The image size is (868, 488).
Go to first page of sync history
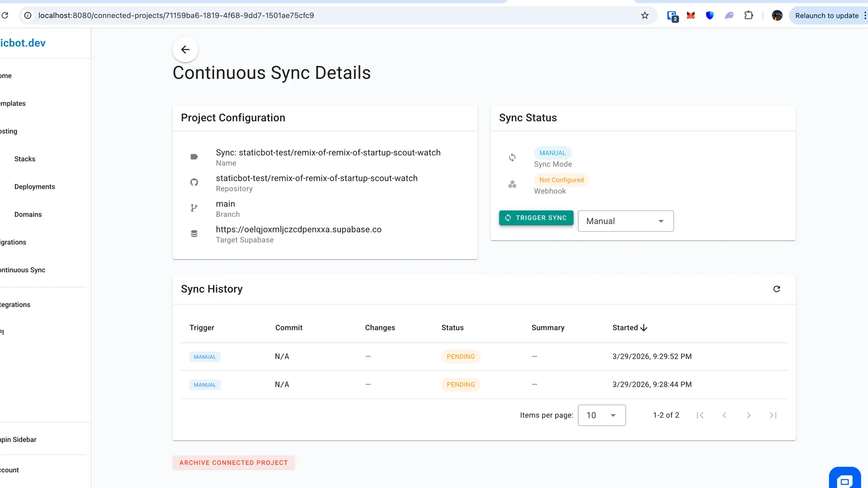700,416
